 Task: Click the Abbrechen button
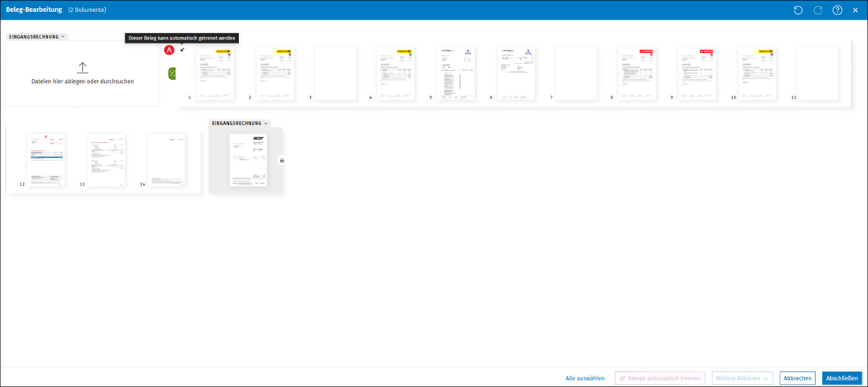point(798,378)
